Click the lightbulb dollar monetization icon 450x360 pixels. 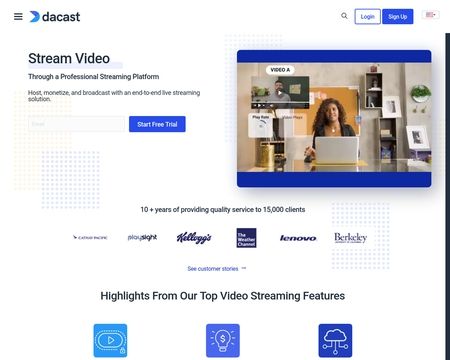(223, 340)
